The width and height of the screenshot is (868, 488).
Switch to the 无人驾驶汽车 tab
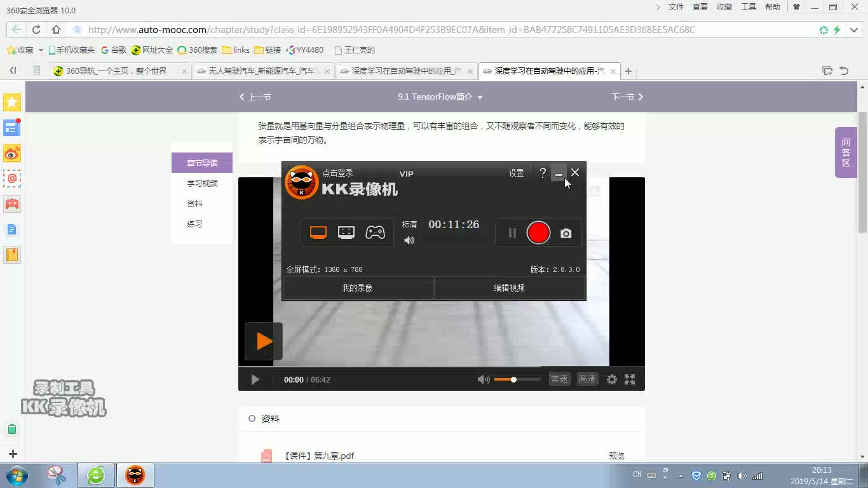pyautogui.click(x=264, y=71)
